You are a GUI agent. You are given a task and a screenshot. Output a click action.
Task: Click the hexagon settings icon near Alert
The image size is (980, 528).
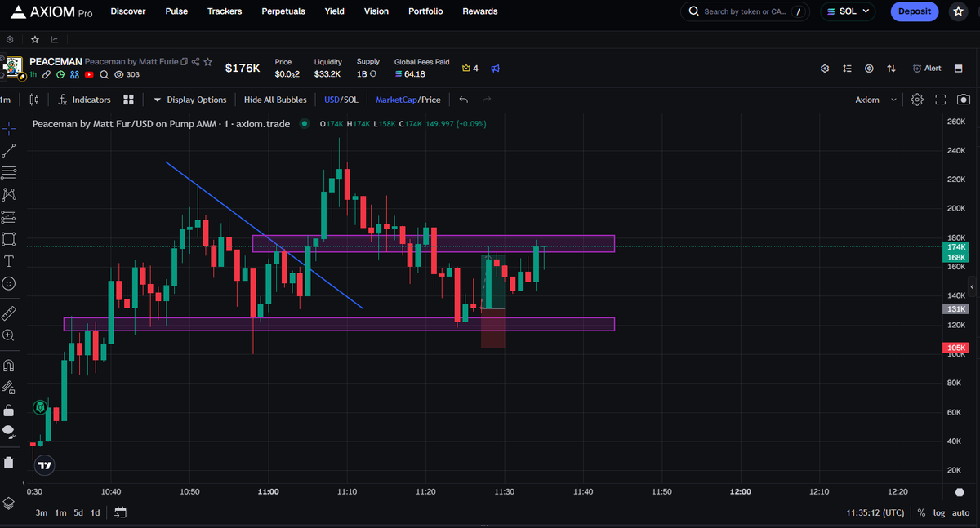coord(825,69)
